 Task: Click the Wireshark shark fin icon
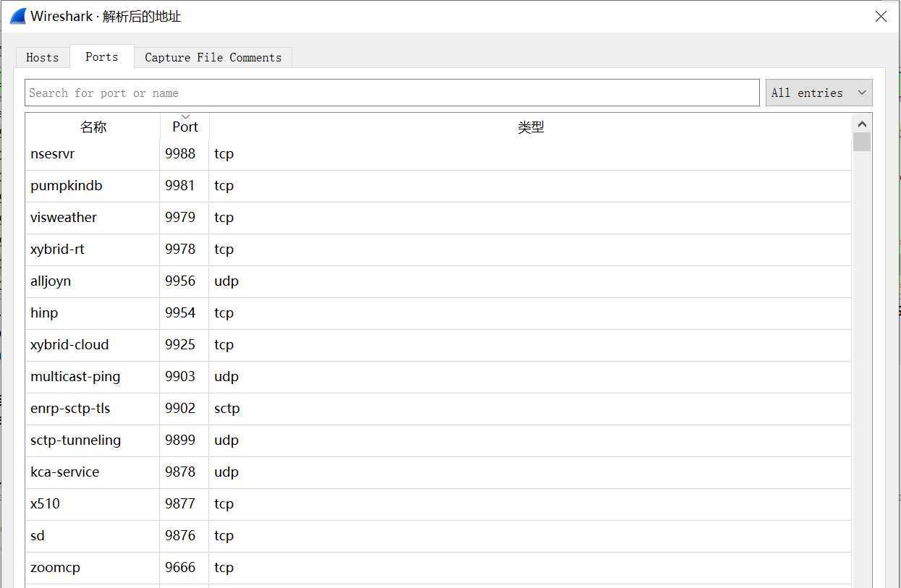point(17,16)
